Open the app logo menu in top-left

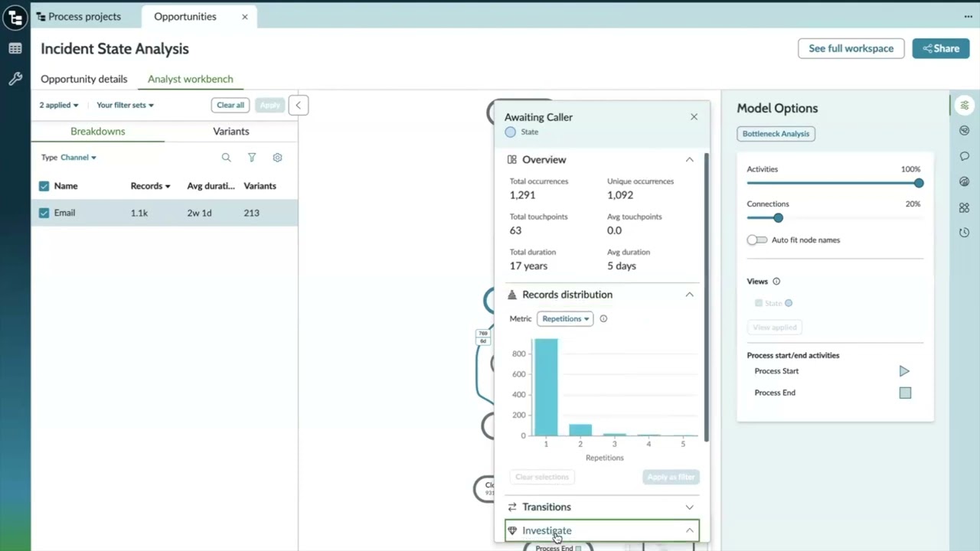pyautogui.click(x=15, y=18)
